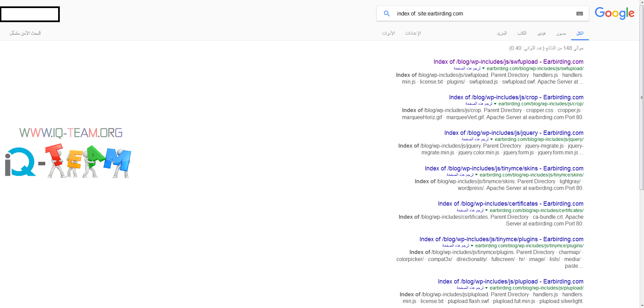Viewport: 644px width, 308px height.
Task: Open the on-screen keyboard icon in search box
Action: 579,13
